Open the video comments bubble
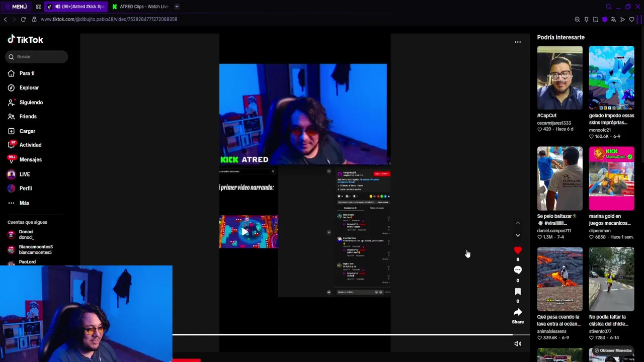This screenshot has width=644, height=362. point(518,270)
